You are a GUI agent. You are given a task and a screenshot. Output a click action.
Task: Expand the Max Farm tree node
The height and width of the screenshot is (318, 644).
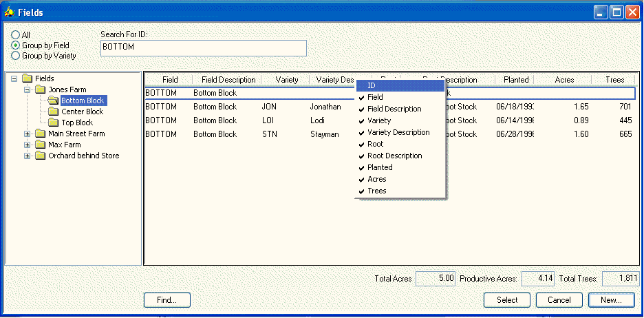tap(28, 145)
